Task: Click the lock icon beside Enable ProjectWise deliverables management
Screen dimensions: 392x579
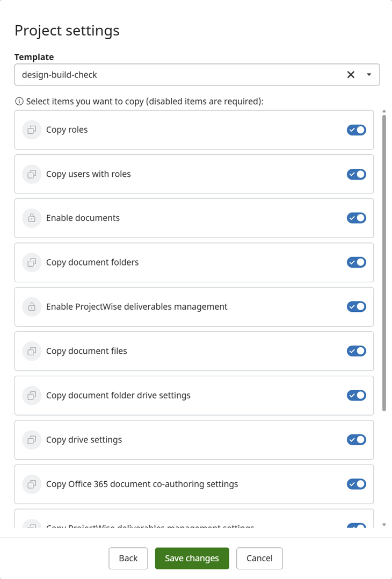Action: (32, 307)
